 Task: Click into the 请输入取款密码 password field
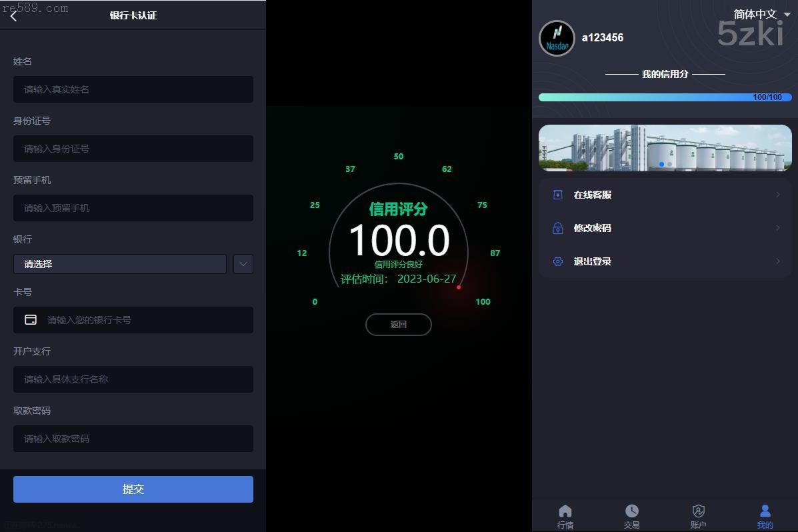click(x=133, y=439)
